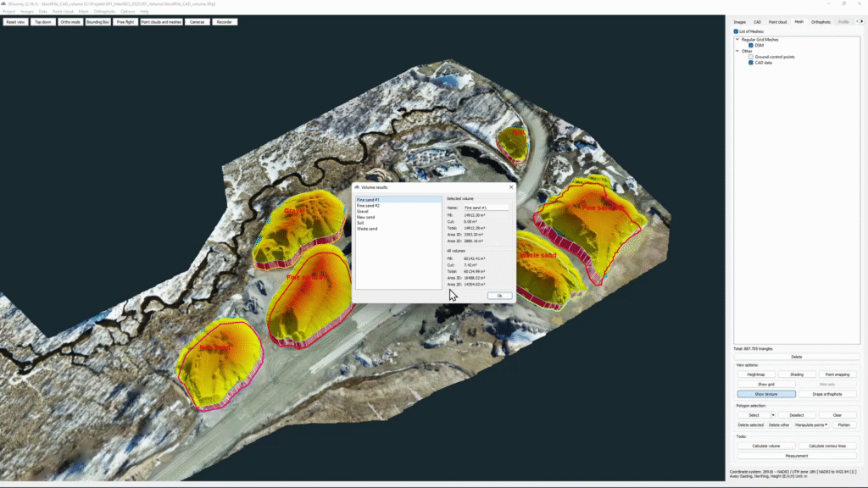Collapse the Regular Grid Meshes tree node

737,40
